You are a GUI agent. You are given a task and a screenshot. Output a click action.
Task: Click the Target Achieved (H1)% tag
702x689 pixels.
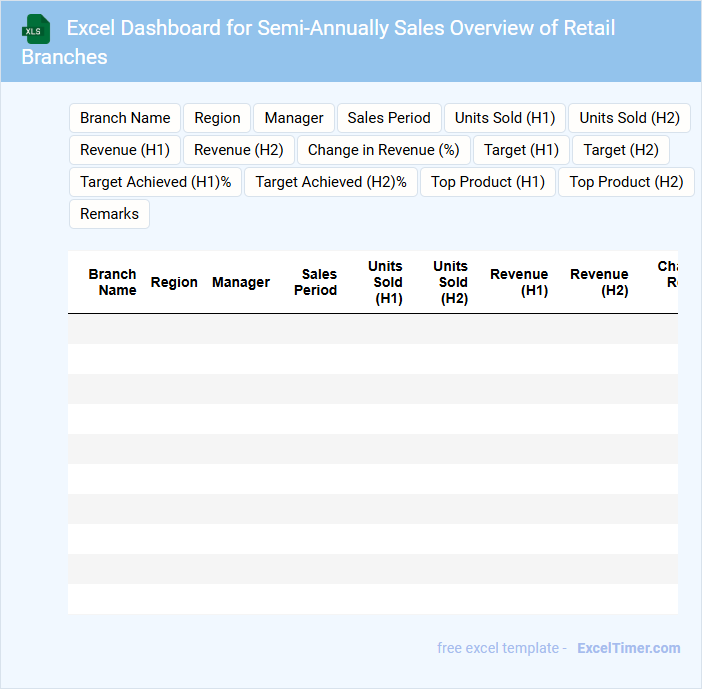pyautogui.click(x=155, y=182)
